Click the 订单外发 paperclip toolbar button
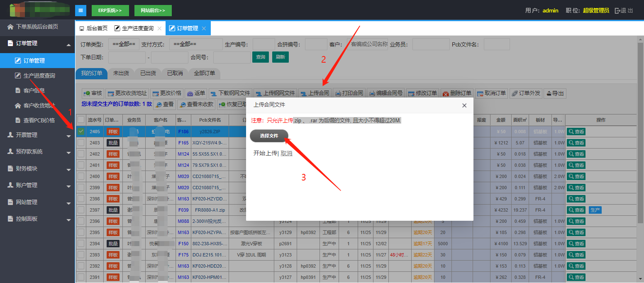 click(526, 93)
